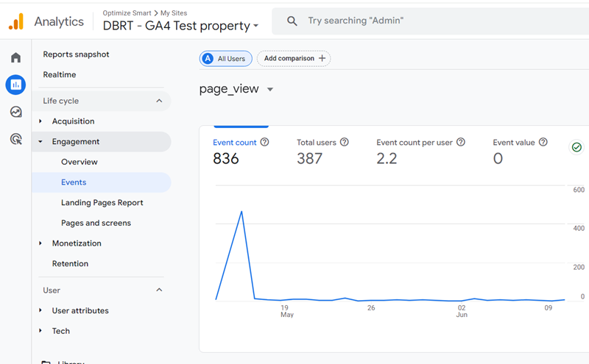Click the Event value help icon
589x364 pixels.
pos(543,142)
